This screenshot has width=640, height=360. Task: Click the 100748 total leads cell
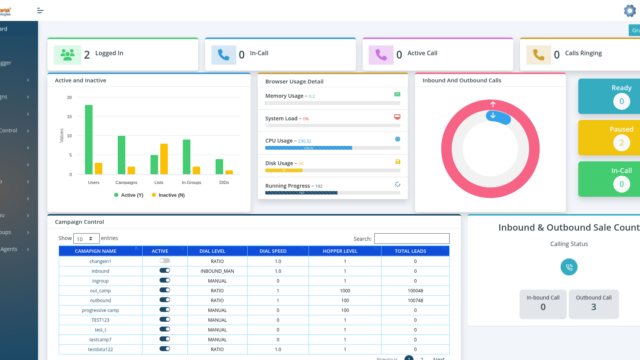[x=415, y=300]
